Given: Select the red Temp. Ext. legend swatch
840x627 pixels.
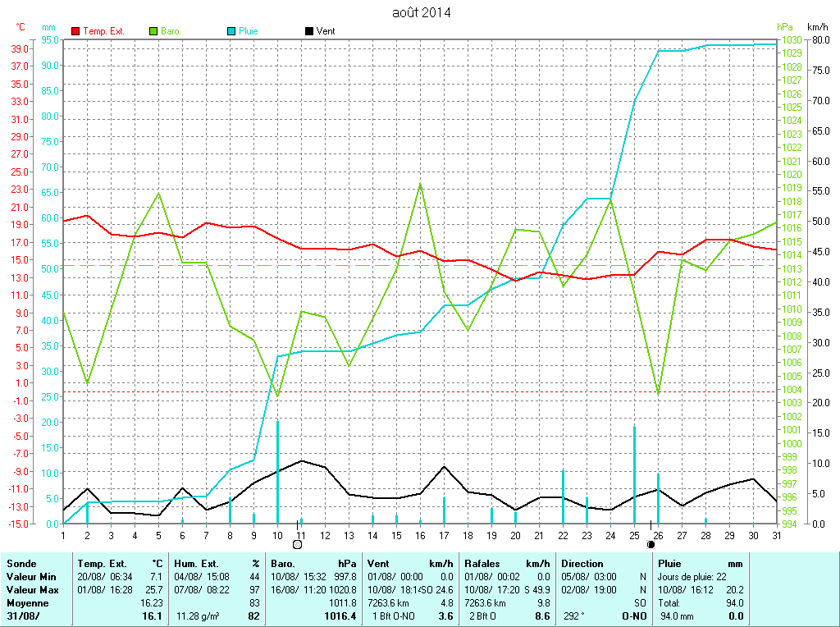Looking at the screenshot, I should pos(76,31).
